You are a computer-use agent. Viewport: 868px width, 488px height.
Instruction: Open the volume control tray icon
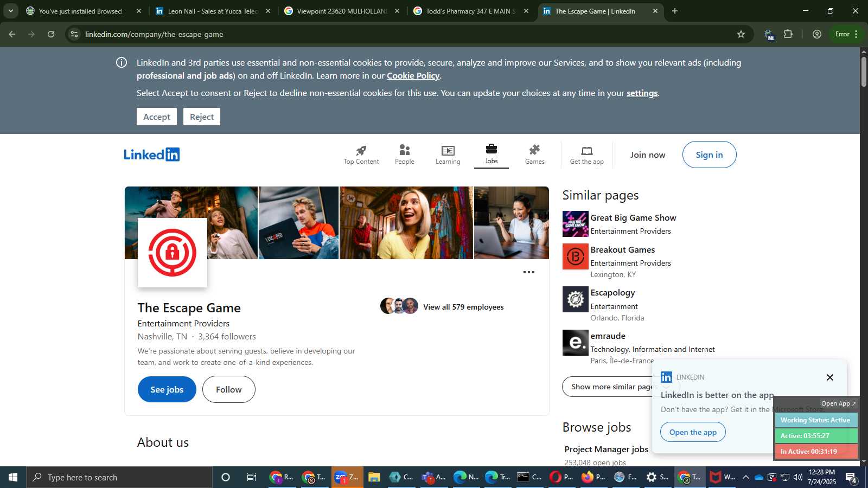pyautogui.click(x=798, y=477)
